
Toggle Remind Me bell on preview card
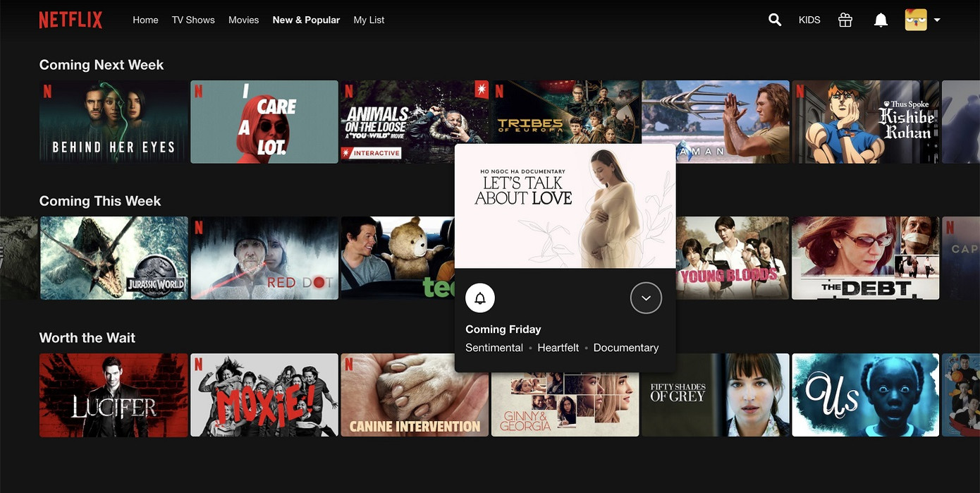(x=480, y=298)
